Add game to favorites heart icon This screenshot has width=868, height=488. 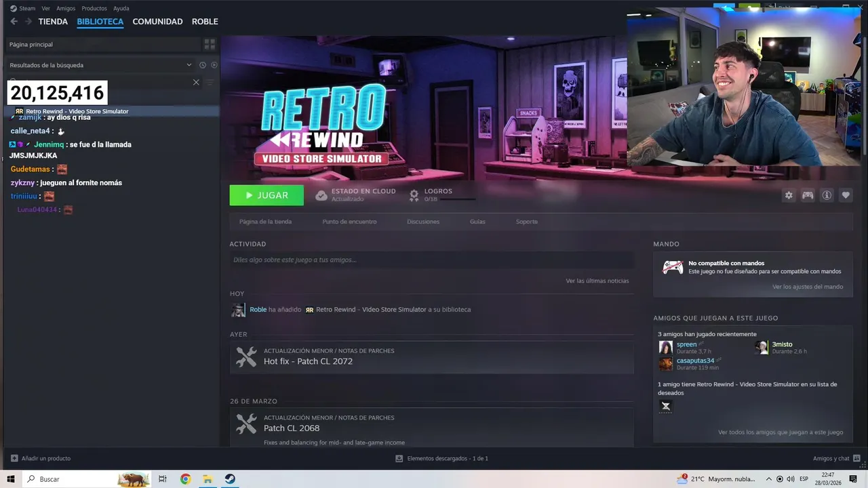coord(846,195)
